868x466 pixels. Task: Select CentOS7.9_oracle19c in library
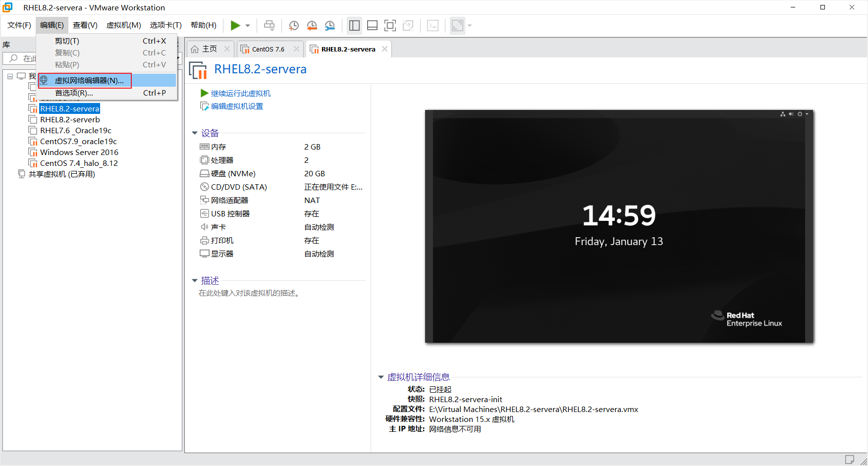tap(78, 141)
